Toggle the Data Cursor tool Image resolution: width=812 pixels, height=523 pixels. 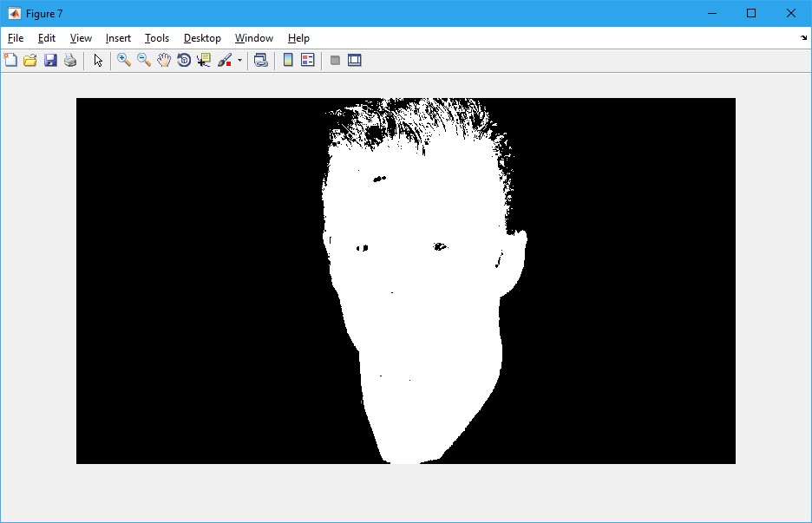click(204, 60)
